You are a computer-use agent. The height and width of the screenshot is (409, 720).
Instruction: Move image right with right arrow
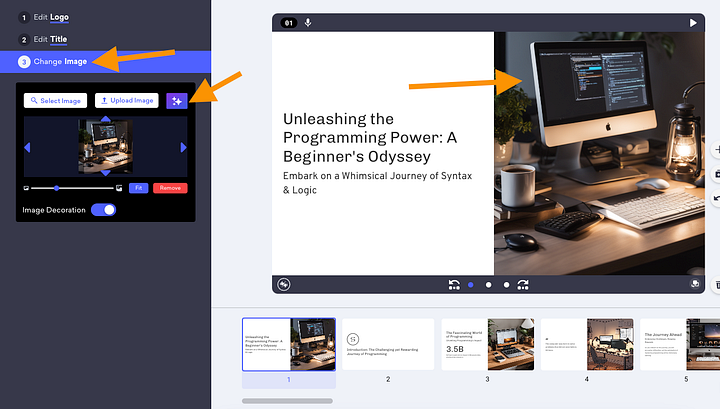[x=184, y=147]
